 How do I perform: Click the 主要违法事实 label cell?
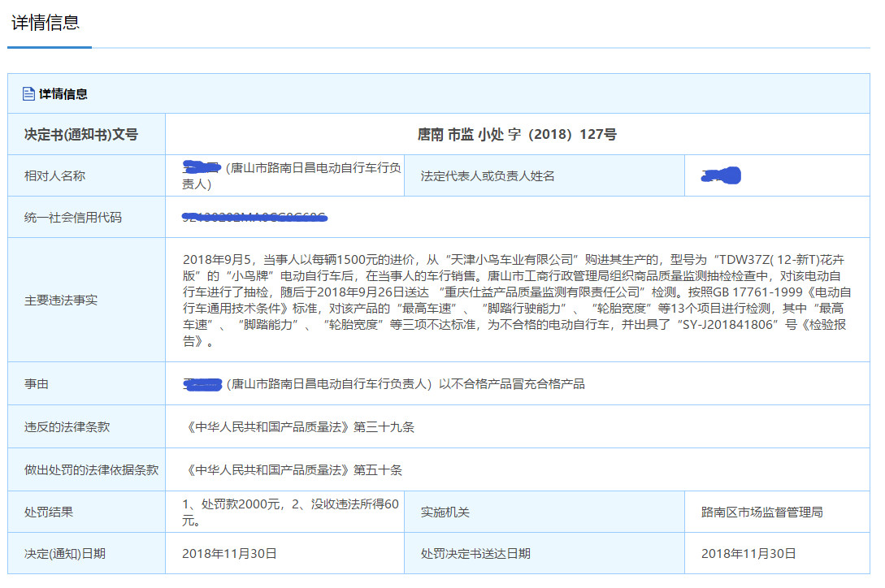click(x=61, y=300)
